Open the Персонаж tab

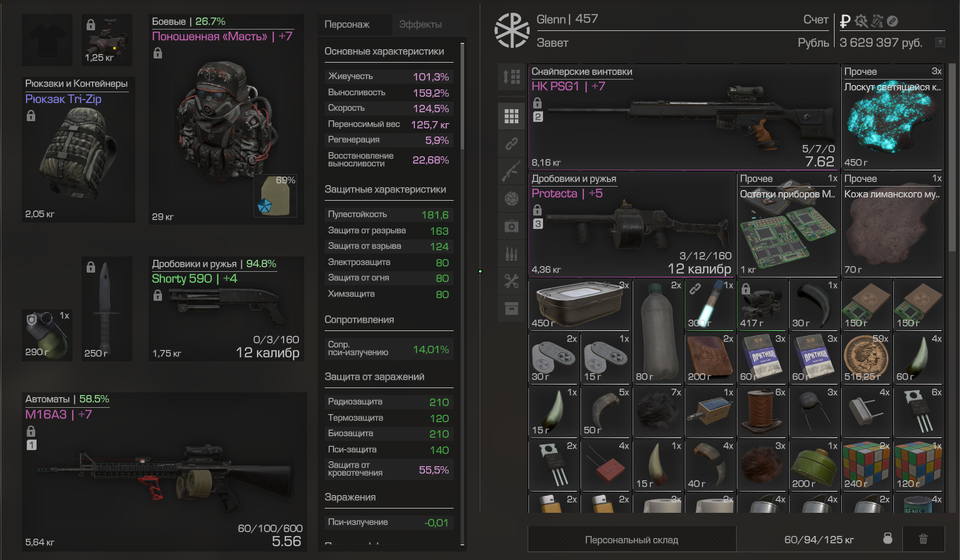pyautogui.click(x=347, y=25)
